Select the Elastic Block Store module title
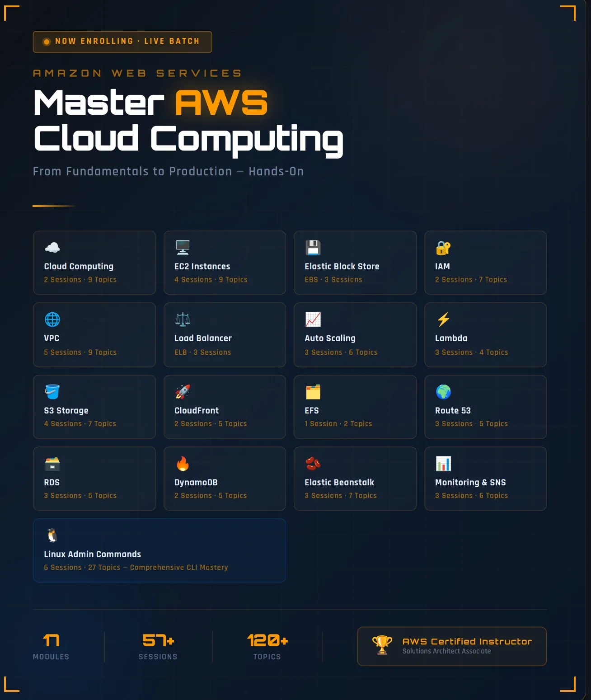This screenshot has height=700, width=591. pos(342,267)
